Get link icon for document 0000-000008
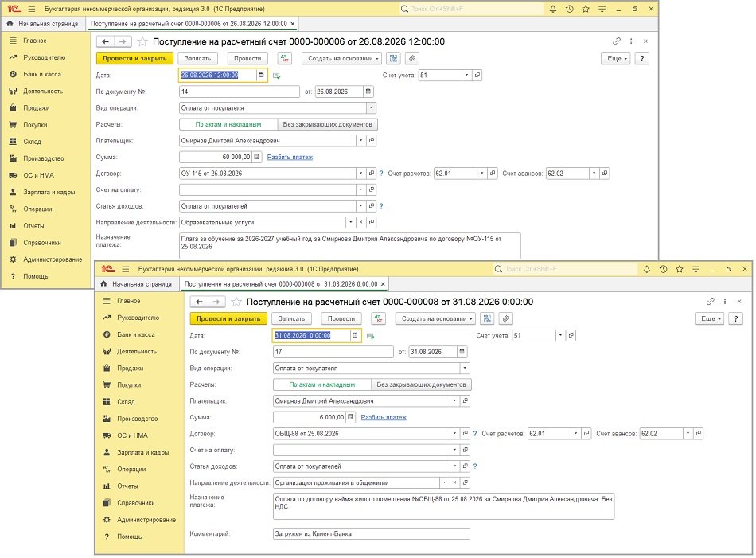This screenshot has height=558, width=756. 710,302
